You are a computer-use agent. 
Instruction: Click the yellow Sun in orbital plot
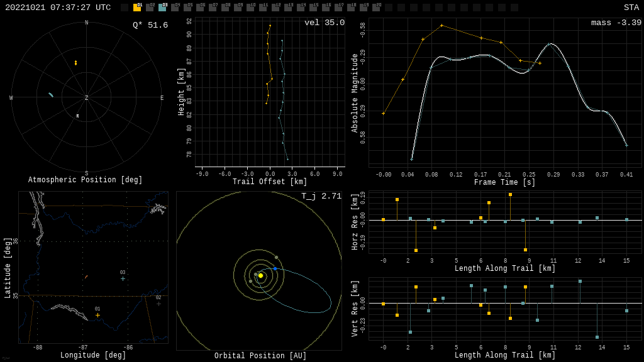pos(260,275)
